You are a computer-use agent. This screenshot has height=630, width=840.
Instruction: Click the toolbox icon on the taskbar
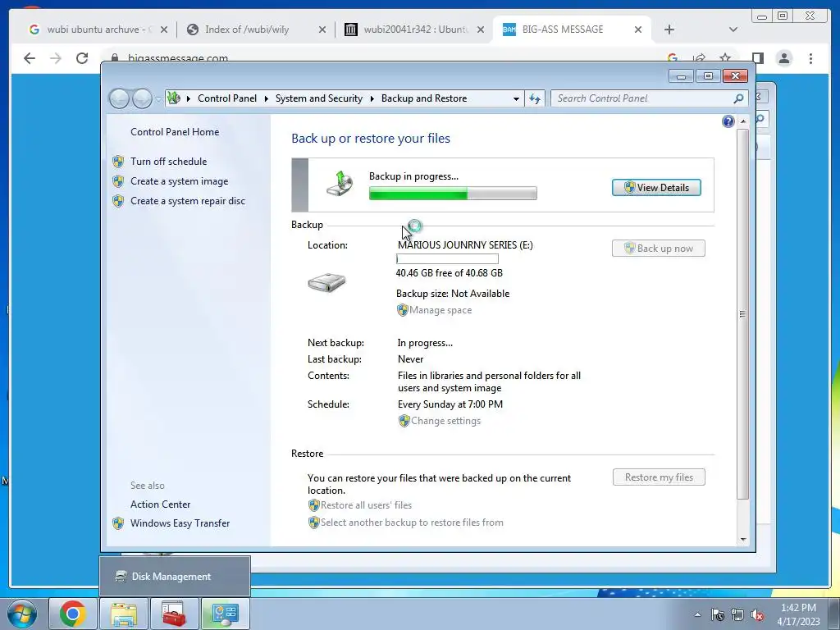(x=174, y=614)
